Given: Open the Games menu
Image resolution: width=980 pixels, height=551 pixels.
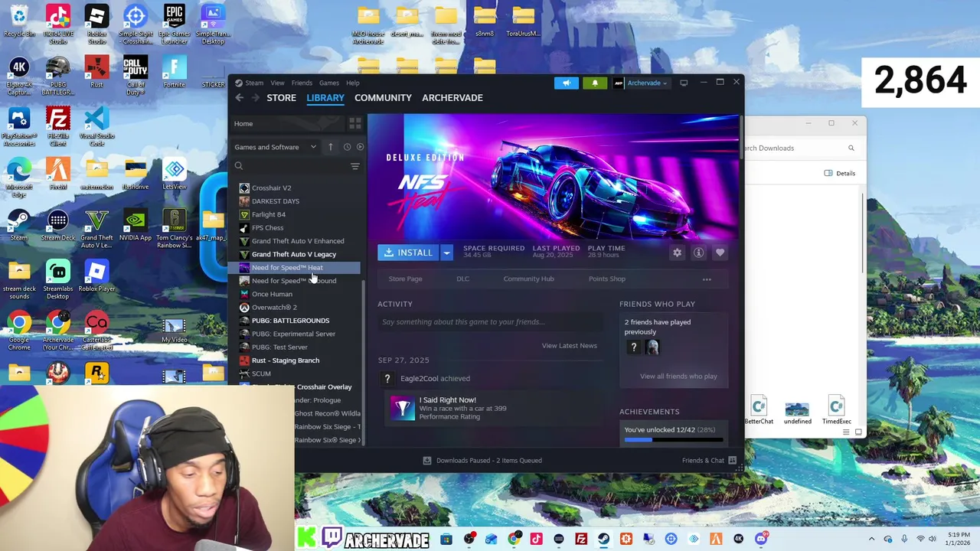Looking at the screenshot, I should coord(329,83).
